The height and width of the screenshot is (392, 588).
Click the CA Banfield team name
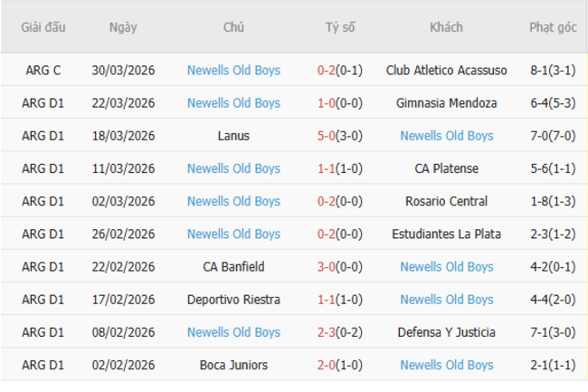[233, 267]
